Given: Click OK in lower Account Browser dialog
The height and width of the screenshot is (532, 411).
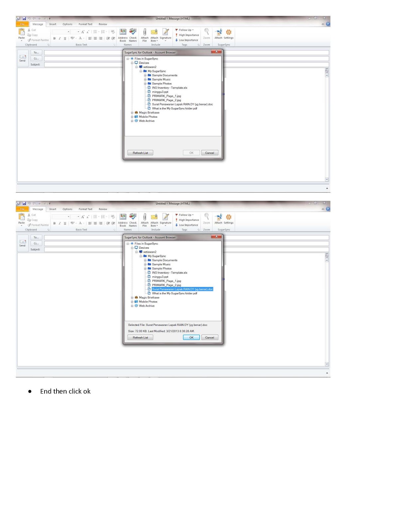Looking at the screenshot, I should [x=191, y=337].
